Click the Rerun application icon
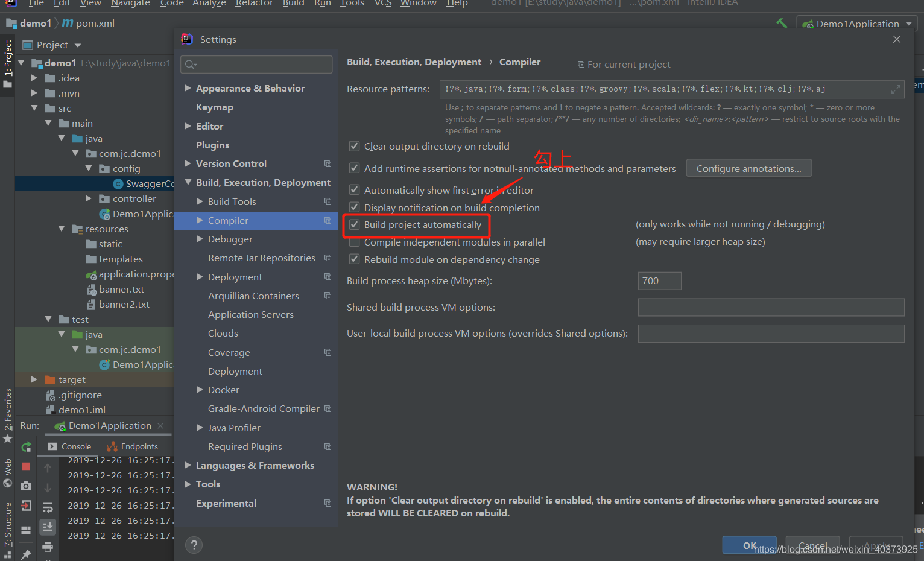The image size is (924, 561). tap(25, 447)
